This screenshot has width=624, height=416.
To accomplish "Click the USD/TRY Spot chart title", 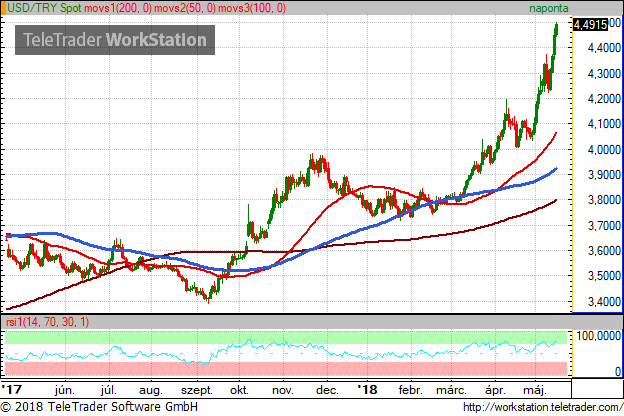I will click(44, 8).
